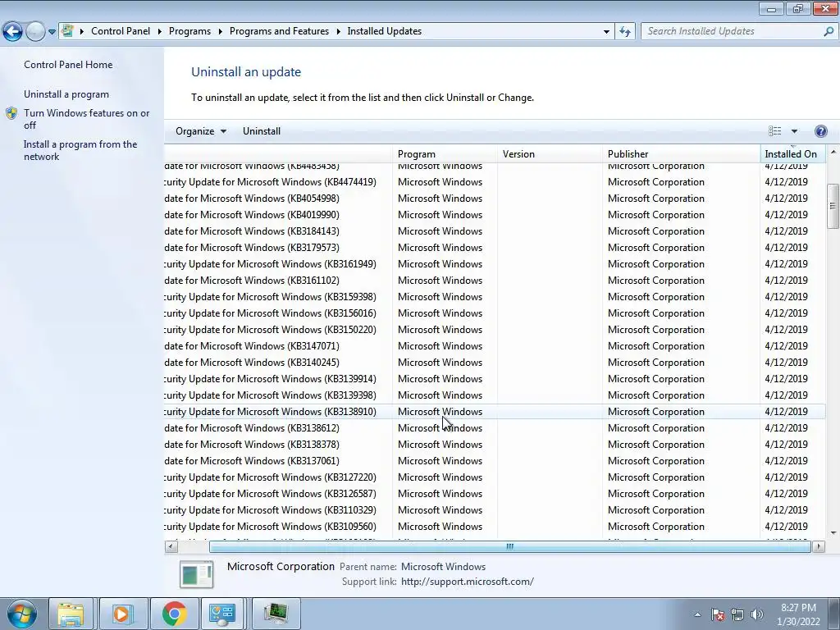Select the update KB3179573 row
840x630 pixels.
(x=495, y=248)
